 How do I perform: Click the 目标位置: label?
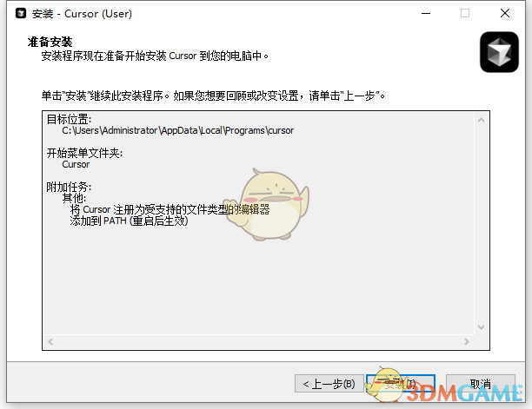[x=69, y=119]
